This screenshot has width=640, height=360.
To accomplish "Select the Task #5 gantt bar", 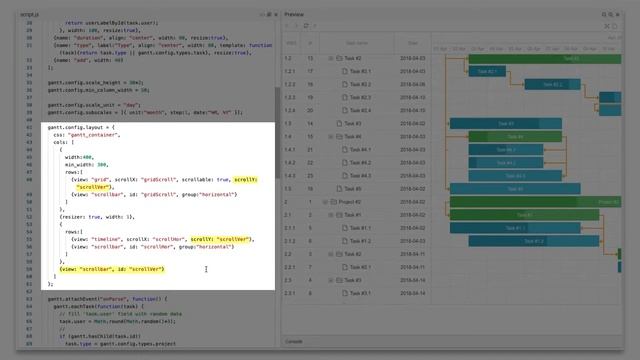I will click(x=515, y=189).
